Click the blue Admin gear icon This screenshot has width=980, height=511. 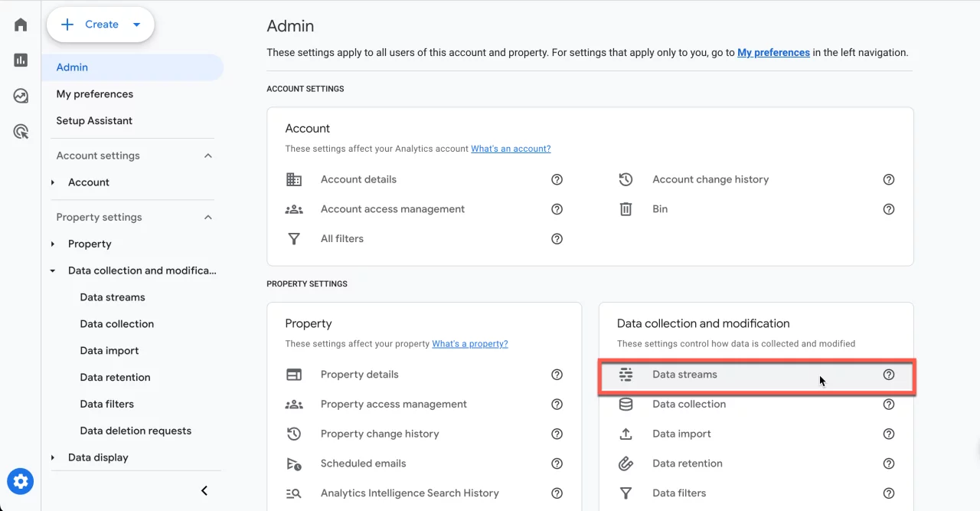click(x=21, y=482)
